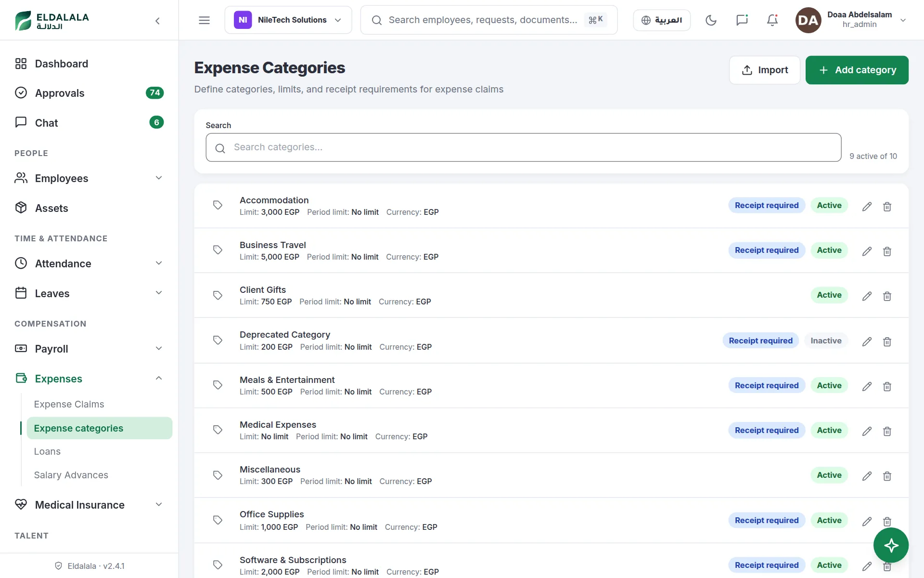Screen dimensions: 924x578
Task: Expand the Leaves menu
Action: coord(89,293)
